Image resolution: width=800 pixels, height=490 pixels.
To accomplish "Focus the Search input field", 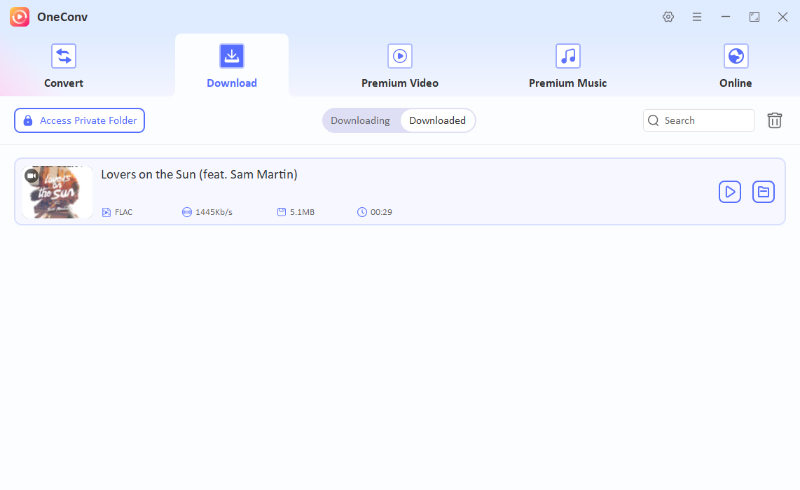I will pyautogui.click(x=698, y=120).
